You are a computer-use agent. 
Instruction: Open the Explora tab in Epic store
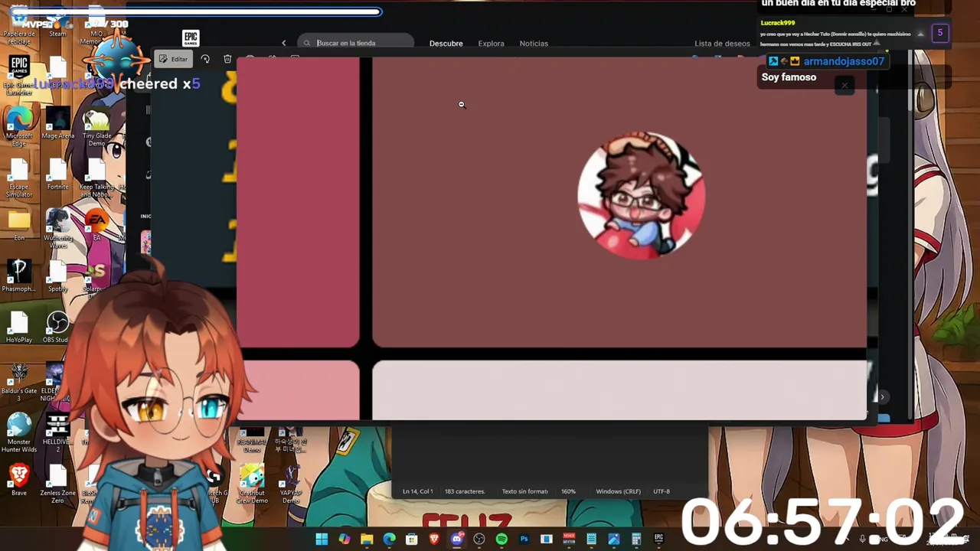[491, 44]
